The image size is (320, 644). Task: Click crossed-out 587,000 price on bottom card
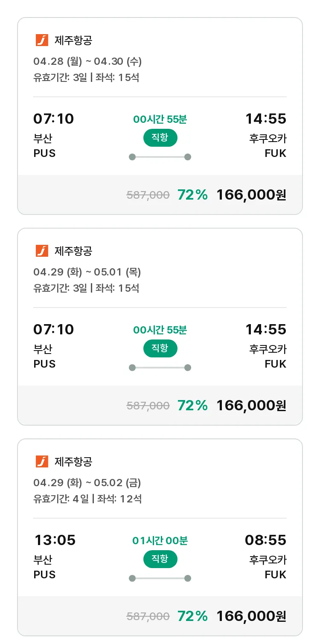[148, 616]
